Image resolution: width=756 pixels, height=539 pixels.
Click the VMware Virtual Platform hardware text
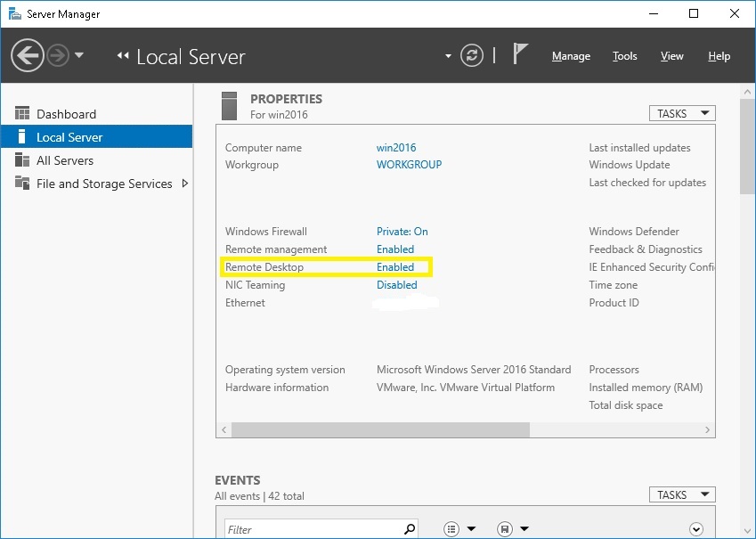click(466, 388)
